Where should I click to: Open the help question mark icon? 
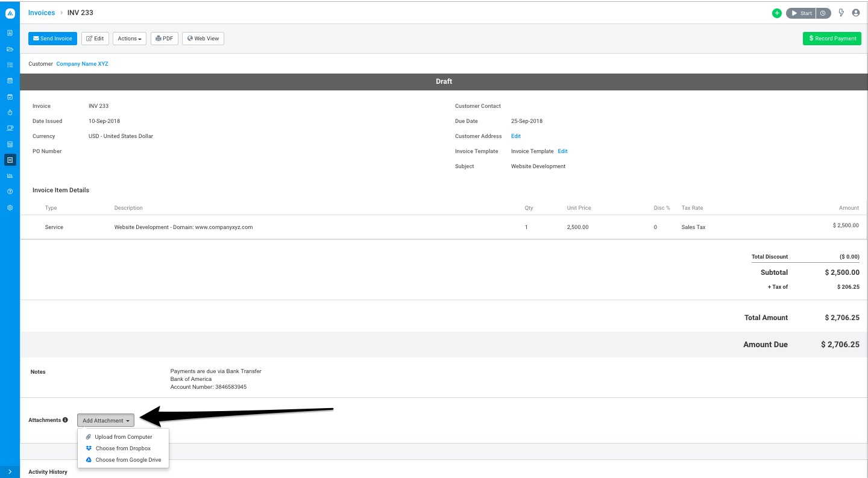click(10, 191)
